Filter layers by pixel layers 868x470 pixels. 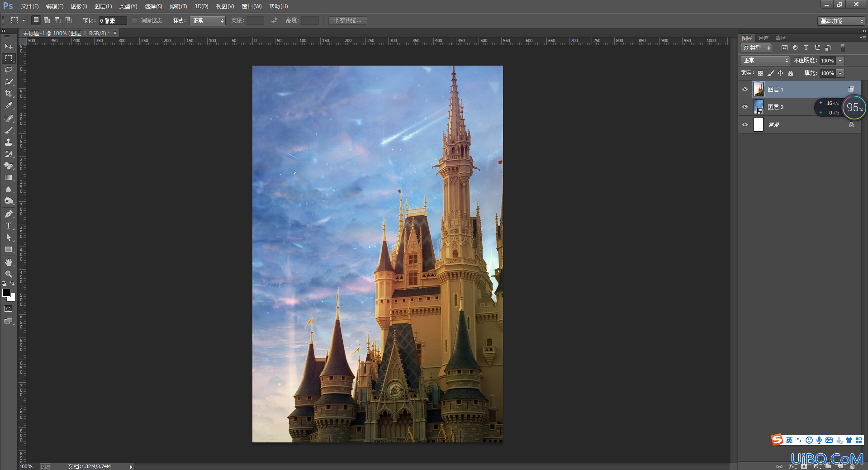[x=784, y=47]
